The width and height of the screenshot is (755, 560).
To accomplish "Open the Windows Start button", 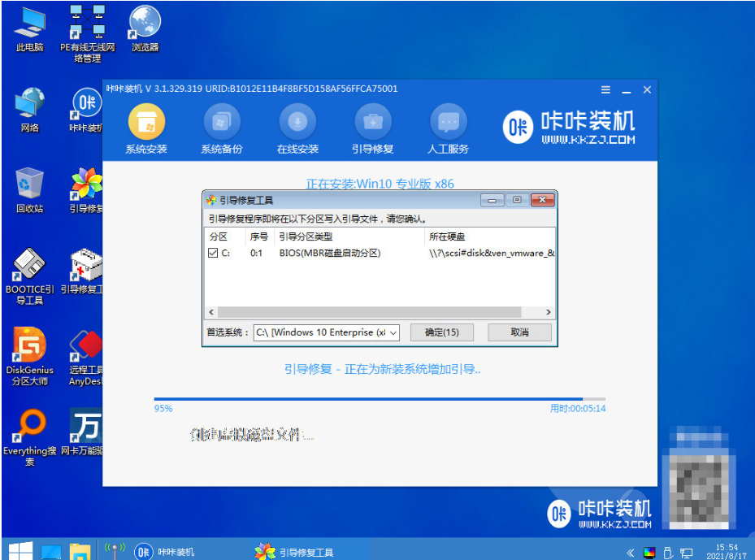I will tap(20, 551).
